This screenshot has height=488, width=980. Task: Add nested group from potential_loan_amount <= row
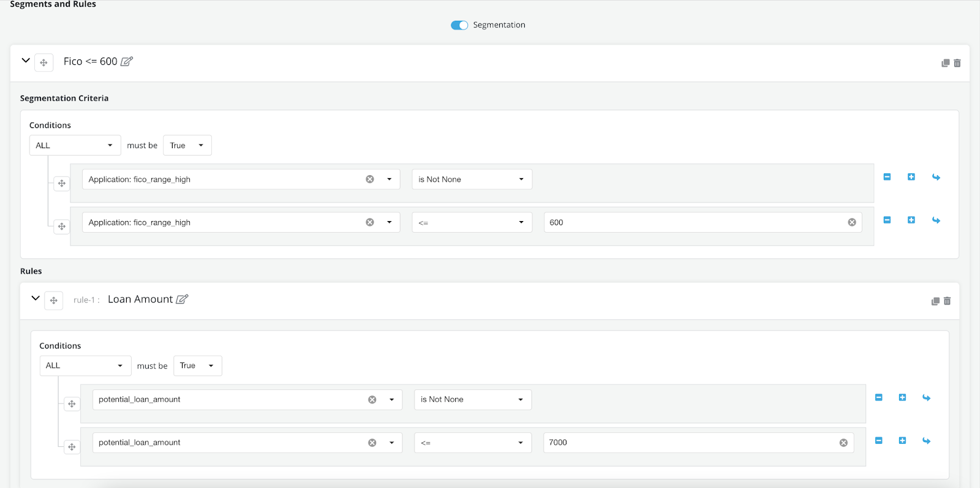926,441
